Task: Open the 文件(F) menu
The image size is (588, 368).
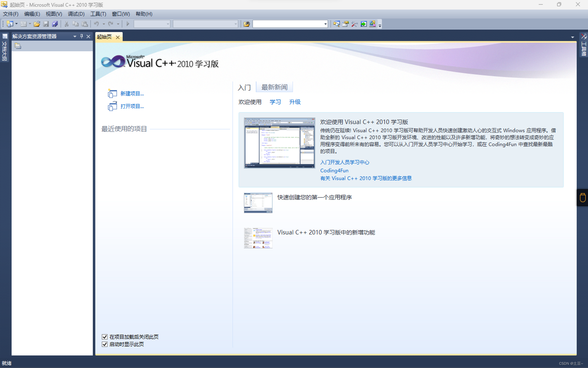Action: click(x=11, y=14)
